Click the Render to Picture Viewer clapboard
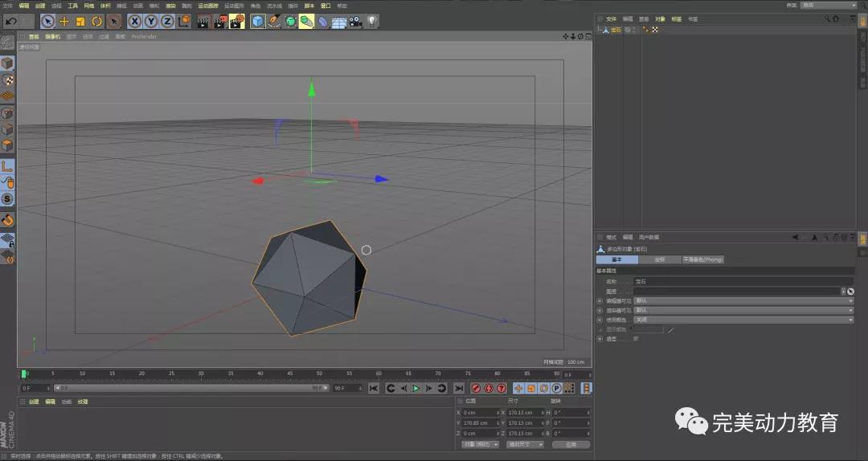 [x=220, y=22]
